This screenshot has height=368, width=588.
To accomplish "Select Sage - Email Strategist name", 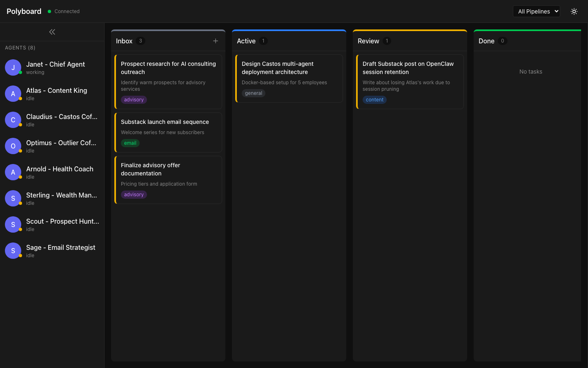I will [x=60, y=247].
